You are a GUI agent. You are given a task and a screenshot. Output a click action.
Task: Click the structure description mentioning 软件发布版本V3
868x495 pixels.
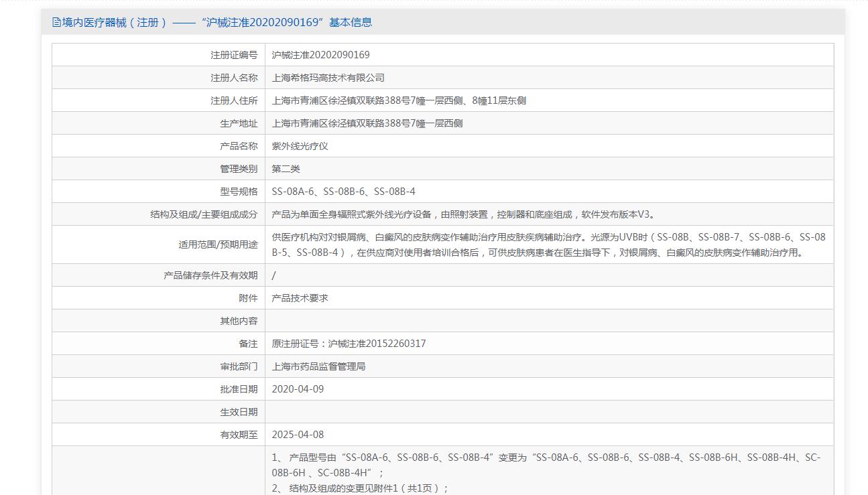[463, 214]
